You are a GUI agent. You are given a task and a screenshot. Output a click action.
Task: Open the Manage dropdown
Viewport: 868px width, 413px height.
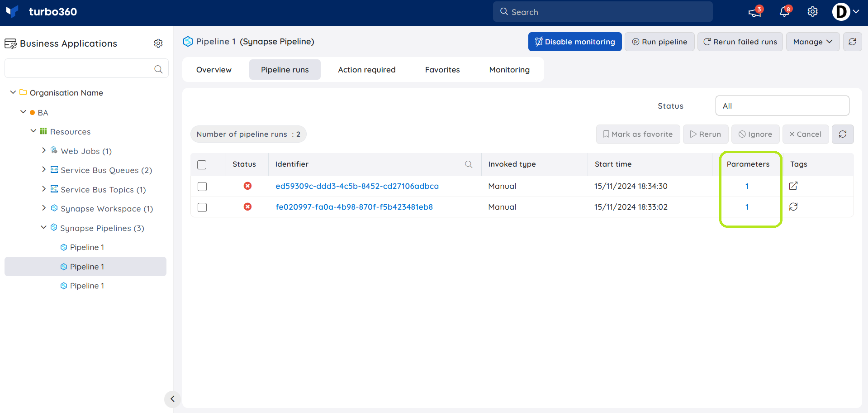[812, 42]
